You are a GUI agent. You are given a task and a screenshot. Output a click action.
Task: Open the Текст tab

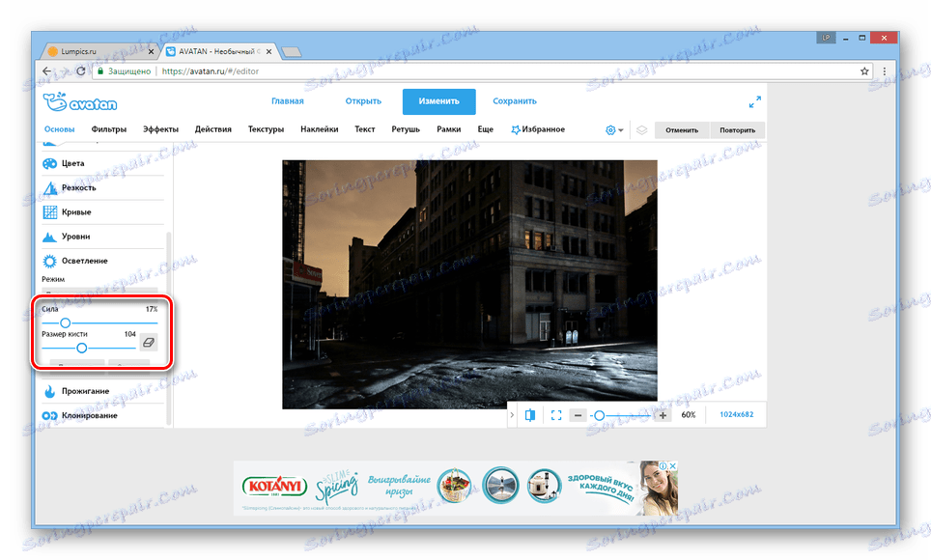[x=364, y=129]
